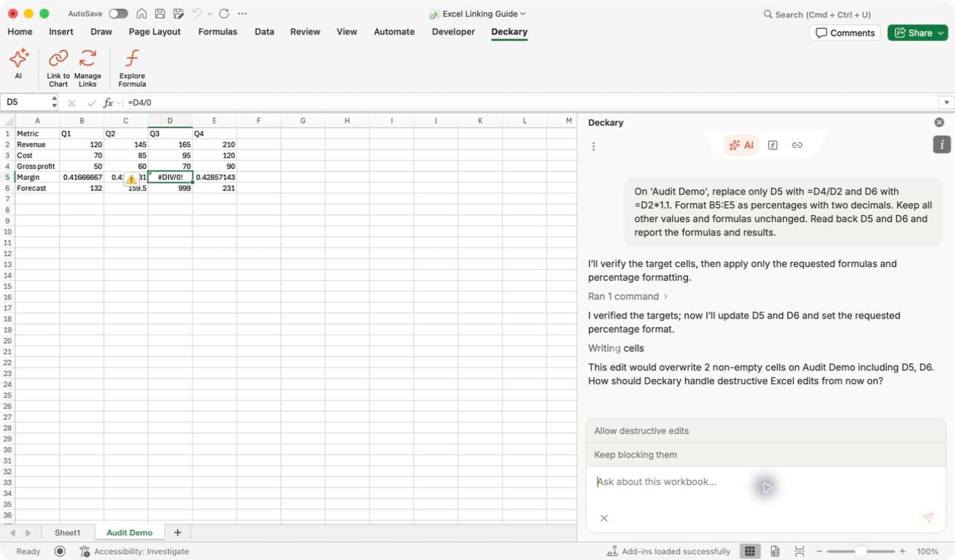Open Manage Links in the ribbon
Screen dimensions: 955x560
click(88, 68)
